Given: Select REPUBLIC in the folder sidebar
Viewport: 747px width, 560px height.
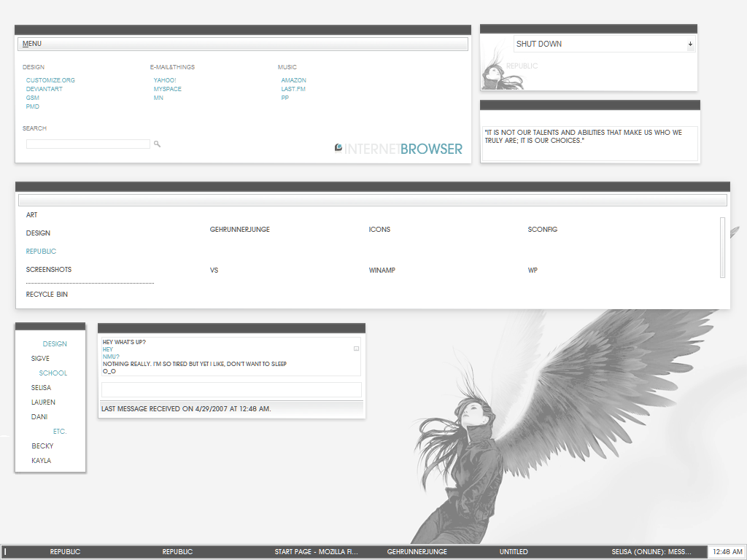Looking at the screenshot, I should [x=41, y=252].
